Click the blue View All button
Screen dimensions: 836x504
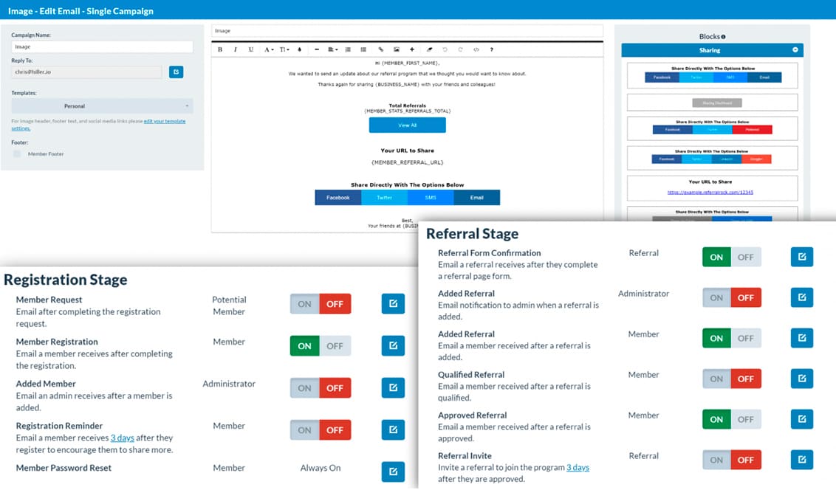tap(407, 125)
